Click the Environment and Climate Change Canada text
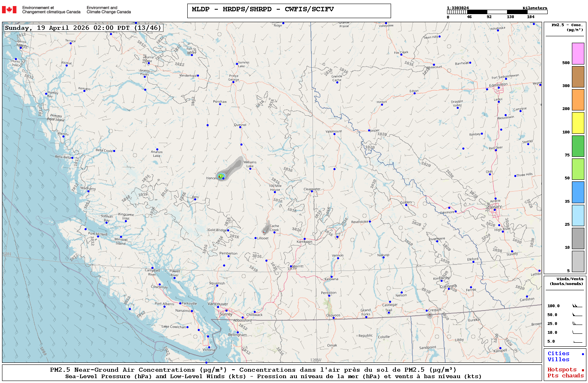 point(109,10)
